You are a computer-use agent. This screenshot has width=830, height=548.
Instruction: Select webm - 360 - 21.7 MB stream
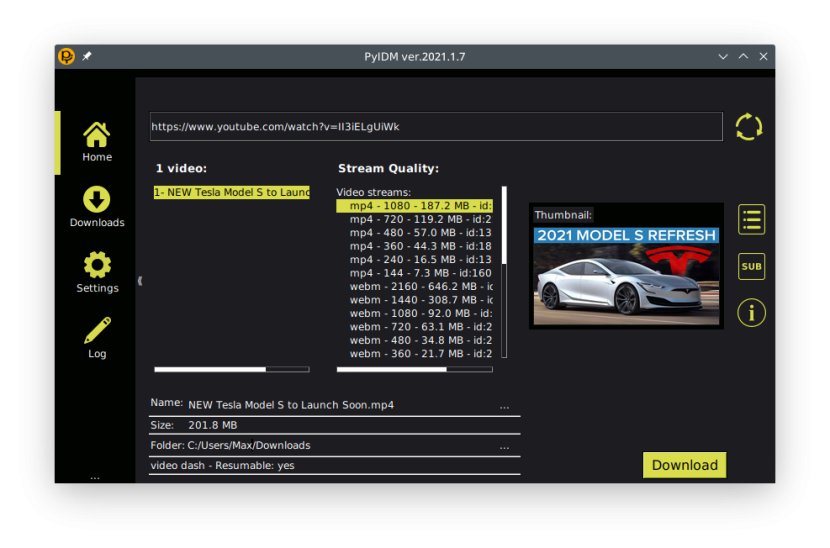(414, 354)
